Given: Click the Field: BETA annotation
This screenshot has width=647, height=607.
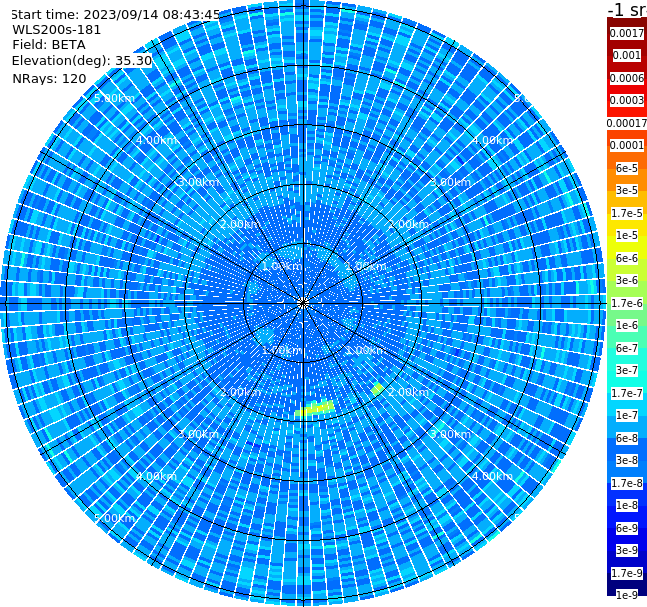Looking at the screenshot, I should (x=49, y=45).
